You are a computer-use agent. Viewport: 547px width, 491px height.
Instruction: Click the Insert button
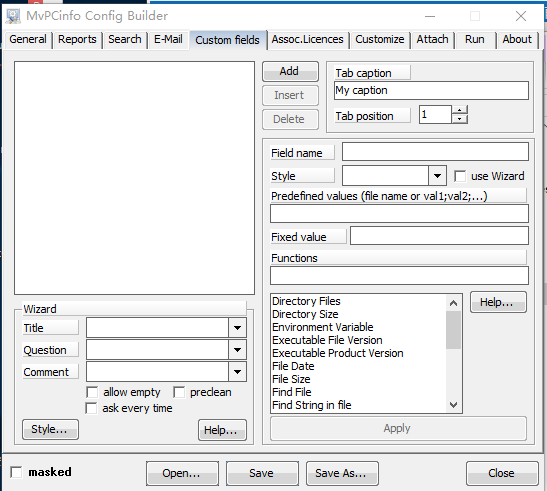pos(290,95)
